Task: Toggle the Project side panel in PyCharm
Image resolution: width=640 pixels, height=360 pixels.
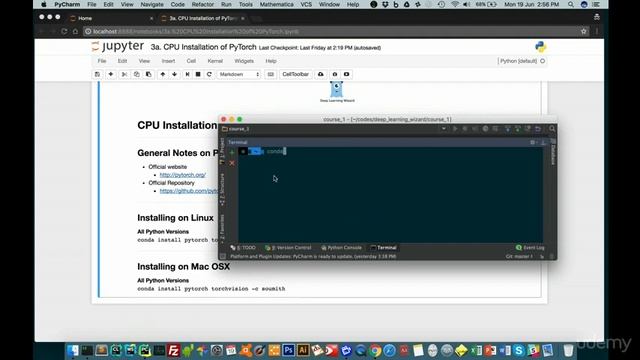Action: click(x=222, y=151)
